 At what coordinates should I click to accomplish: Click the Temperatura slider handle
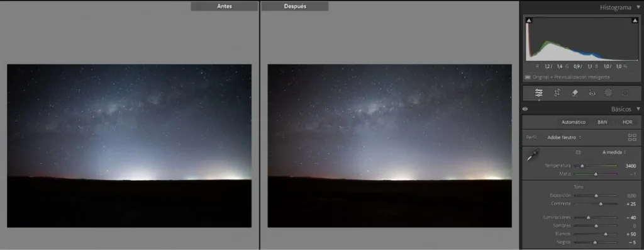tap(582, 166)
